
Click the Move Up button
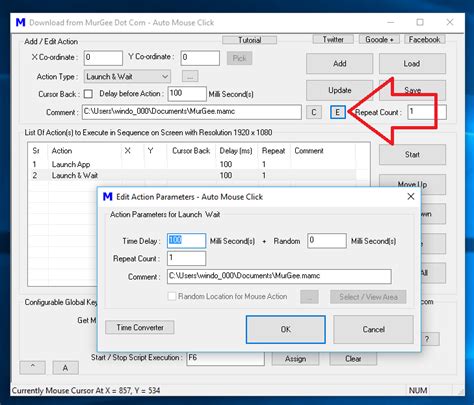pos(412,184)
